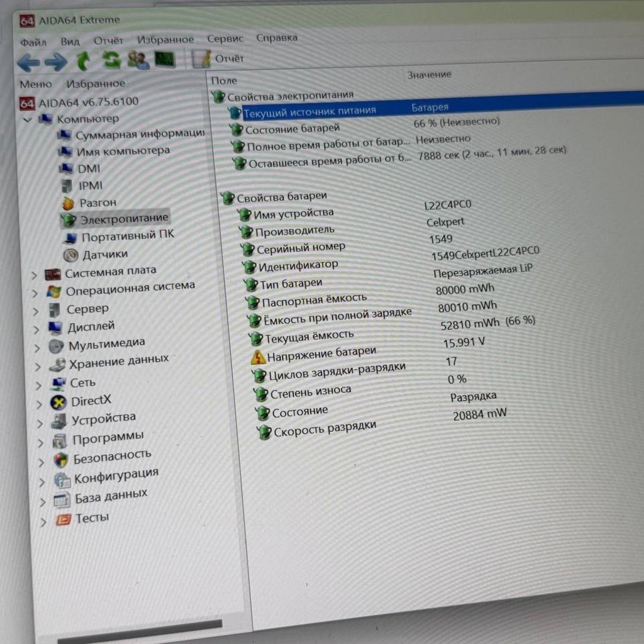
Task: Click the Системная плата motherboard icon
Action: [53, 274]
